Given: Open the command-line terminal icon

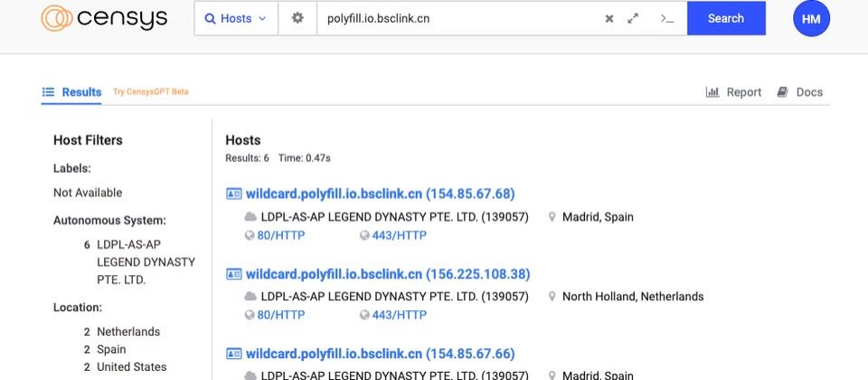Looking at the screenshot, I should pos(667,18).
